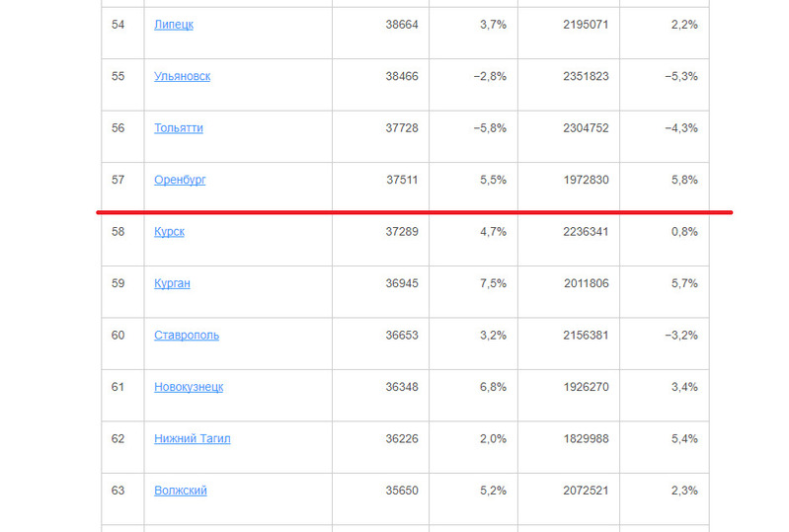The height and width of the screenshot is (532, 789).
Task: Click the Волжский city link
Action: click(181, 491)
